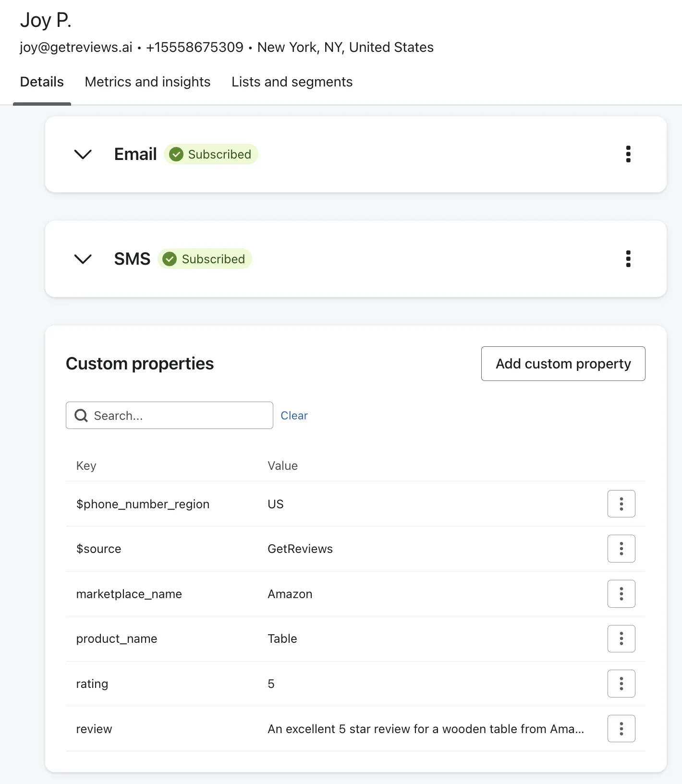
Task: Click the $source key
Action: [x=98, y=549]
